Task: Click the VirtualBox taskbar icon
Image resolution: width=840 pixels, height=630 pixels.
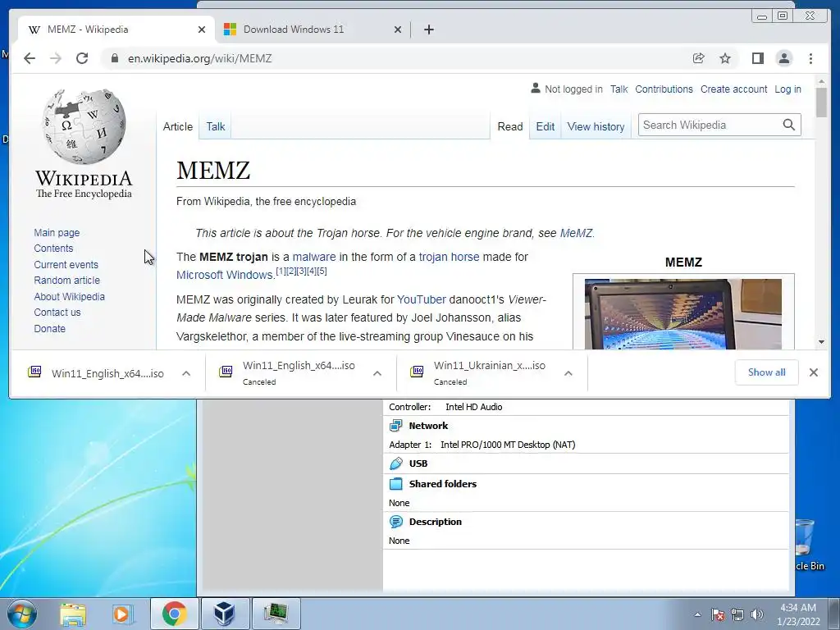Action: pyautogui.click(x=224, y=614)
